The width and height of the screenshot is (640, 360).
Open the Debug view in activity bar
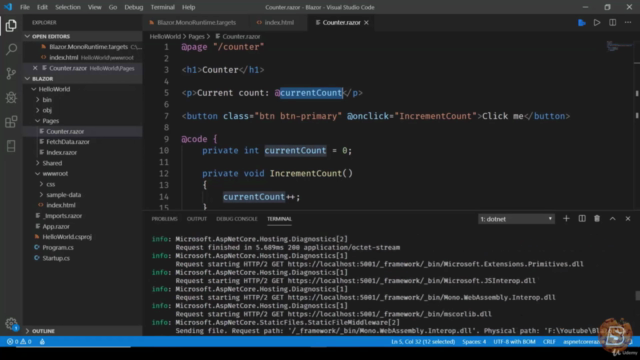(x=11, y=97)
